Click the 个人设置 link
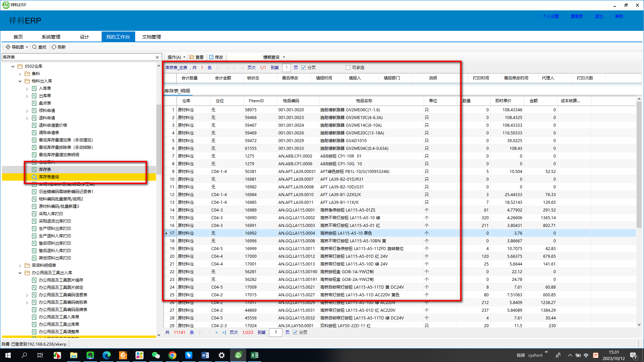 coord(551,16)
